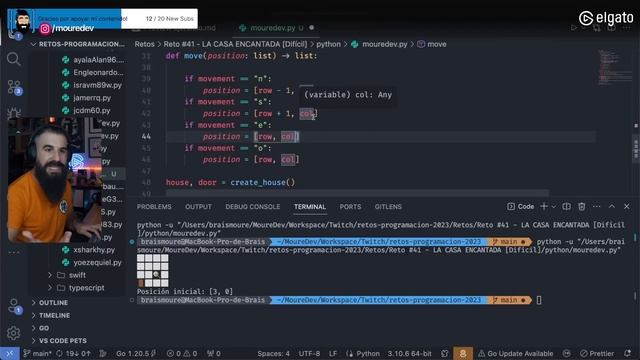Open Accounts menu in activity bar
The height and width of the screenshot is (360, 640).
pos(14,306)
